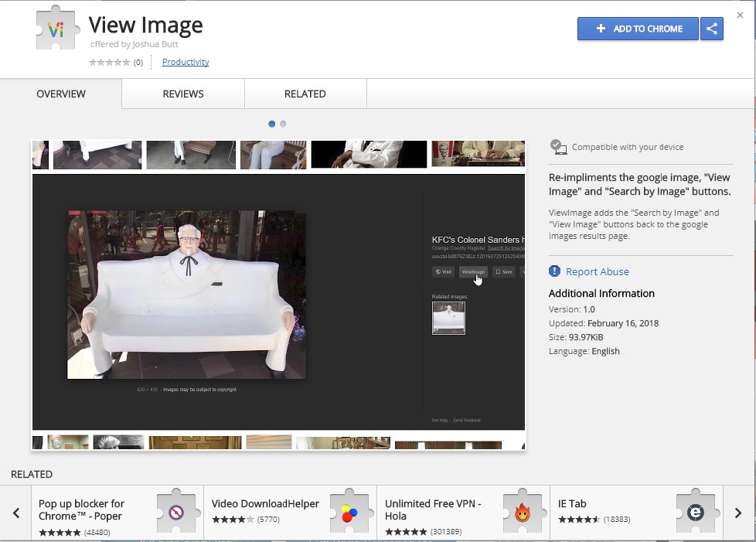This screenshot has height=542, width=756.
Task: Go back in related extensions with left chevron
Action: [x=16, y=512]
